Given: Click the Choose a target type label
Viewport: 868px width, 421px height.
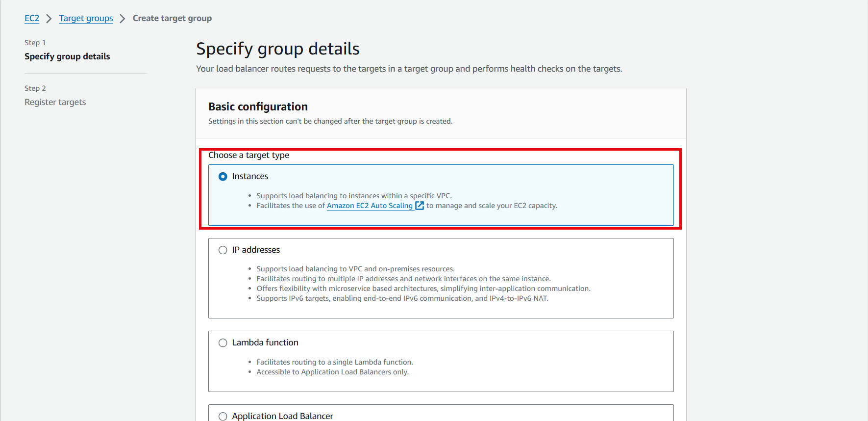Looking at the screenshot, I should tap(248, 155).
